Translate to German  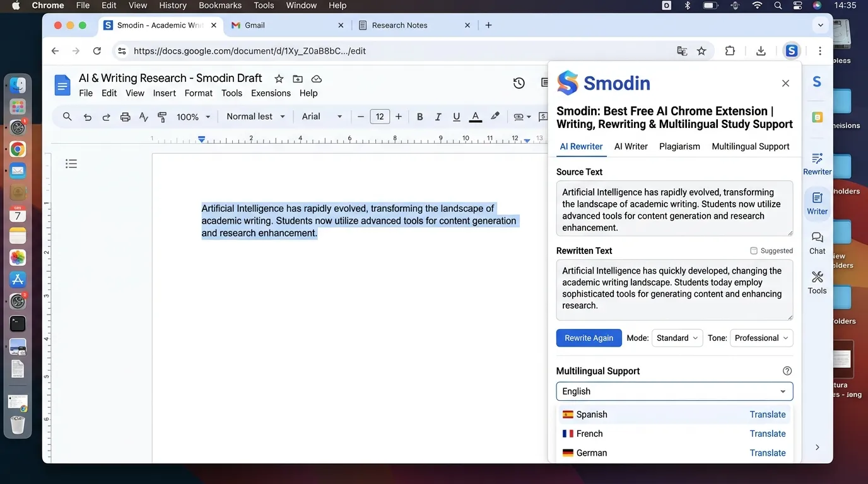click(768, 453)
